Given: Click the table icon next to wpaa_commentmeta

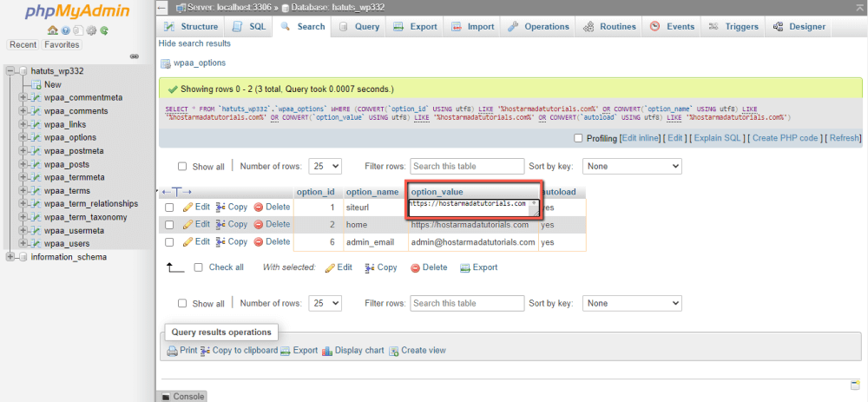Looking at the screenshot, I should [36, 98].
